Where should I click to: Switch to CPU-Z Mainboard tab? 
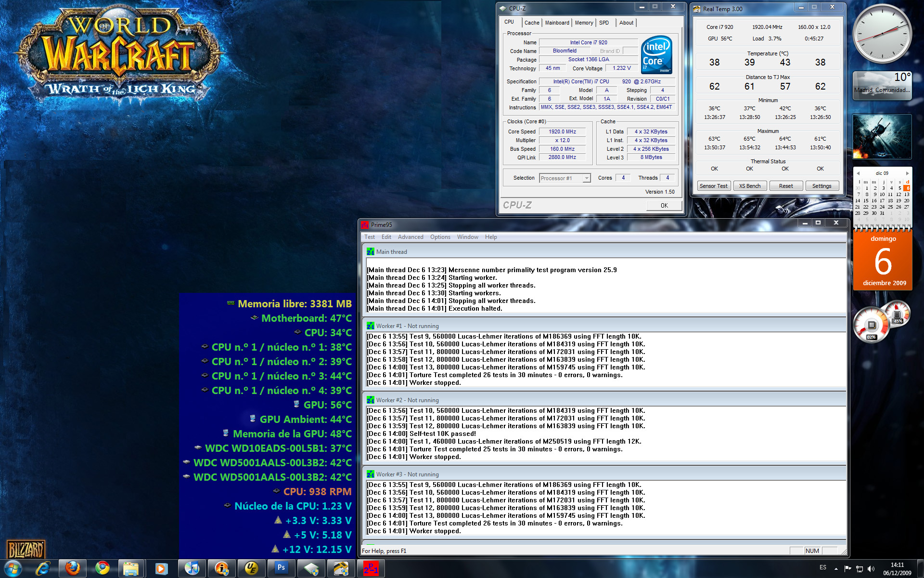pyautogui.click(x=557, y=23)
